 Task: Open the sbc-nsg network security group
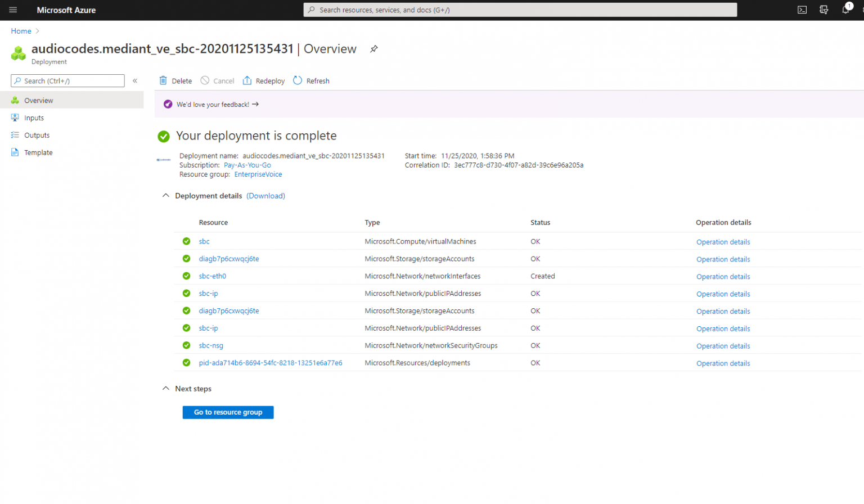pyautogui.click(x=211, y=345)
